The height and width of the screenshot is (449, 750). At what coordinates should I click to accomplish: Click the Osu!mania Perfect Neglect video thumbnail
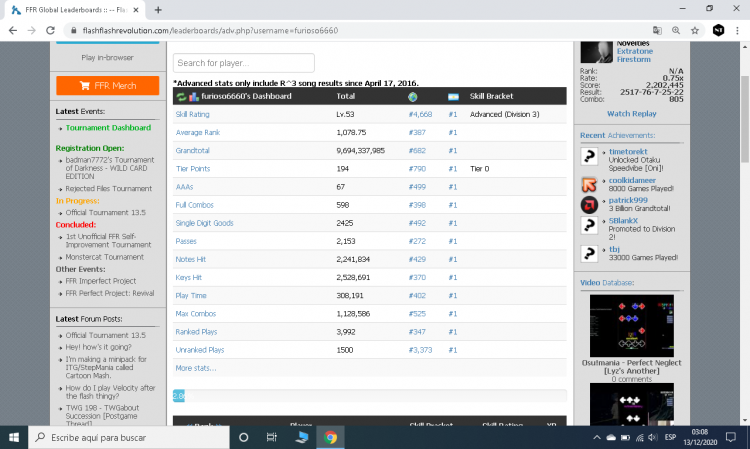coord(631,326)
